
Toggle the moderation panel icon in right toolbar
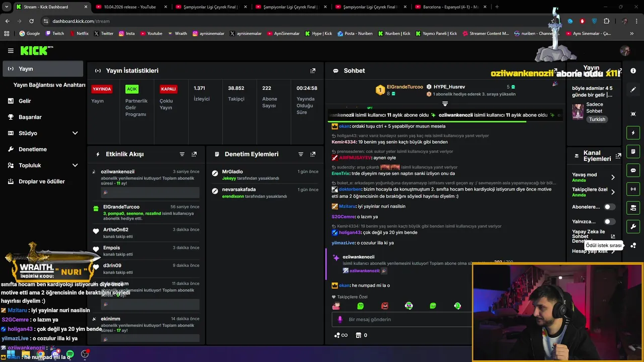tap(633, 208)
